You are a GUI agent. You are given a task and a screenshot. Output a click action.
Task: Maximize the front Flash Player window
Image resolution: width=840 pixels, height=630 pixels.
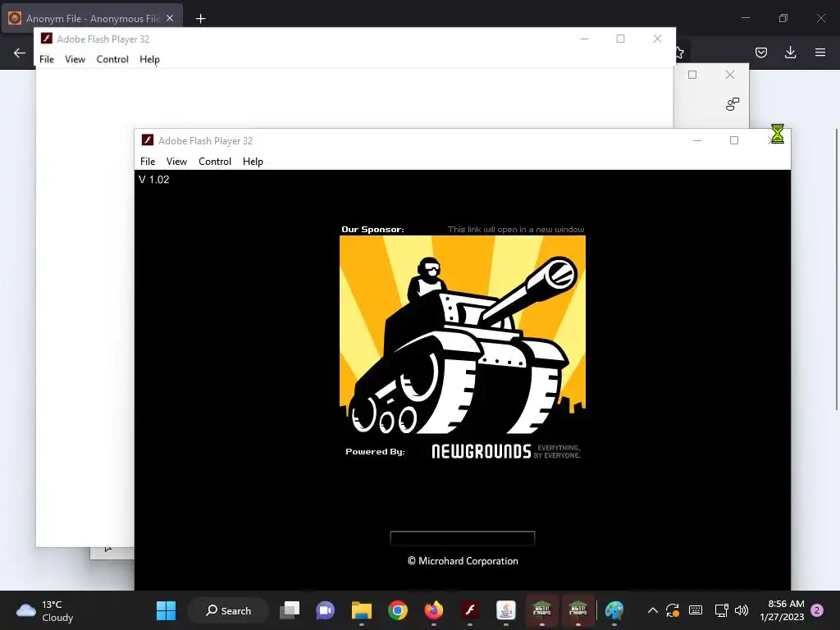pyautogui.click(x=734, y=140)
